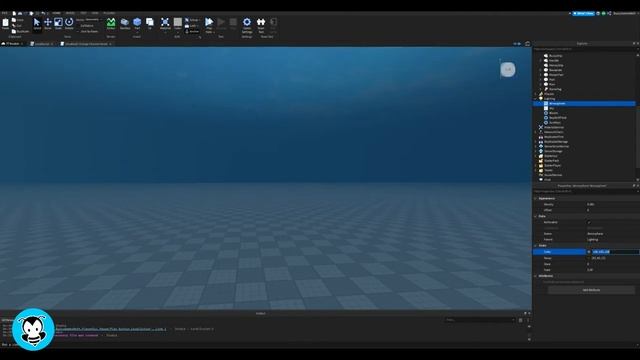The width and height of the screenshot is (640, 360).
Task: Click the gray Color square icon
Action: tap(178, 22)
